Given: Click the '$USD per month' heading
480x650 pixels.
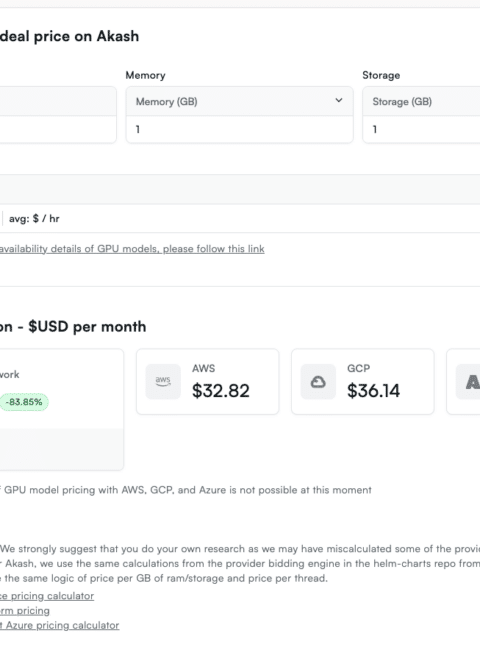Looking at the screenshot, I should coord(87,327).
